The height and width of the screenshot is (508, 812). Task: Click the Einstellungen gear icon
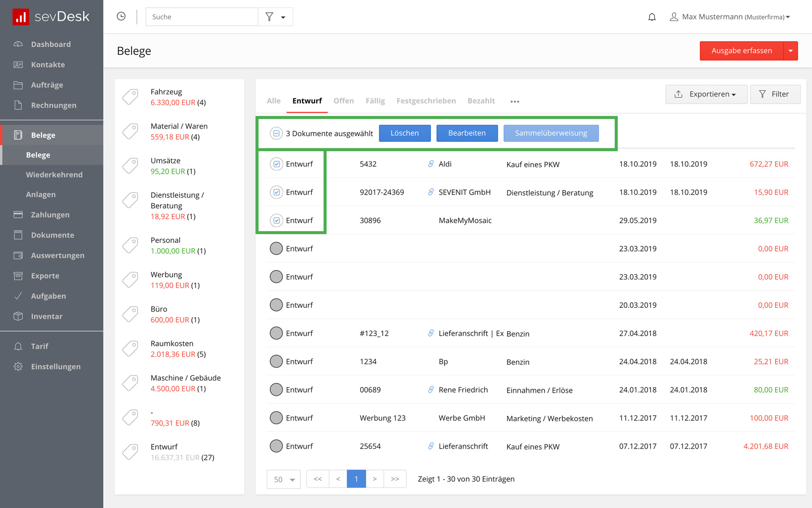coord(18,367)
